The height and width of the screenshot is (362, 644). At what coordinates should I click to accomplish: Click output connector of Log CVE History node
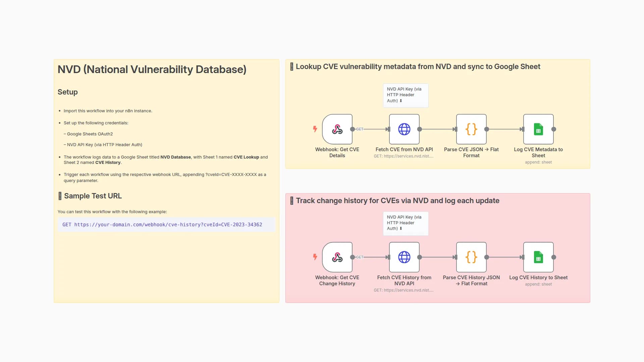tap(554, 257)
